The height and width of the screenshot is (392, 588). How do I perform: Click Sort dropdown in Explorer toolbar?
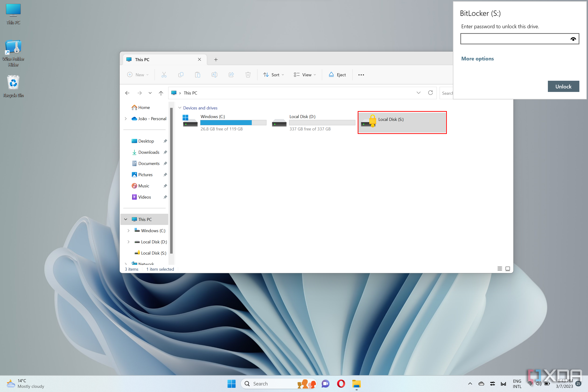coord(273,75)
